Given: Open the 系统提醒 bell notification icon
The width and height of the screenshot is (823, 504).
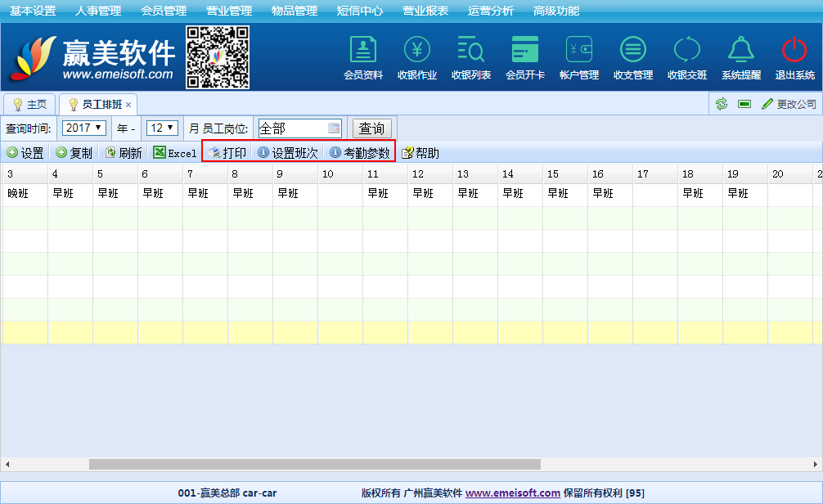Looking at the screenshot, I should tap(741, 51).
